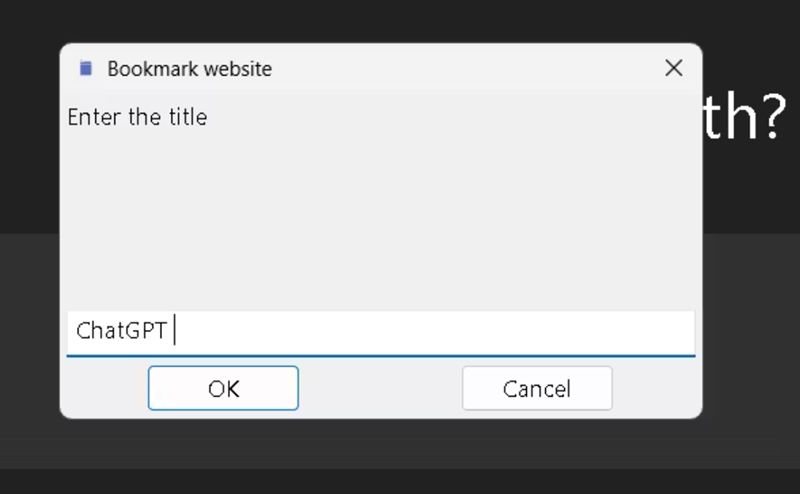Screen dimensions: 800x494
Task: Close the Bookmark website dialog
Action: pos(674,68)
